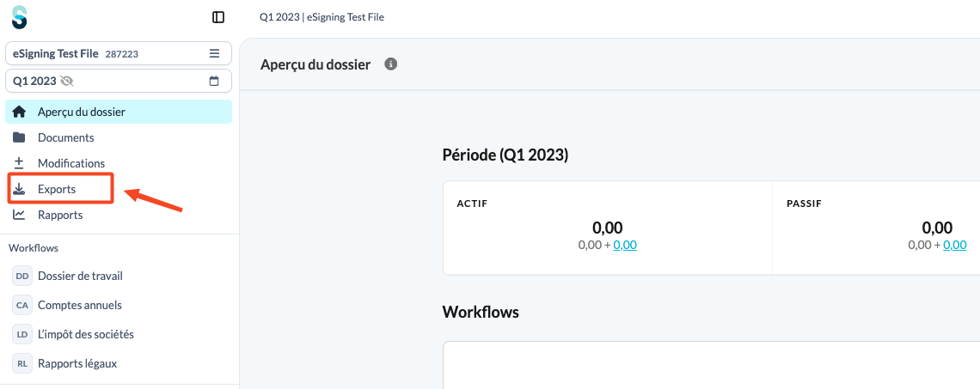Image resolution: width=980 pixels, height=389 pixels.
Task: Open Dossier de travail workflow
Action: click(x=80, y=276)
